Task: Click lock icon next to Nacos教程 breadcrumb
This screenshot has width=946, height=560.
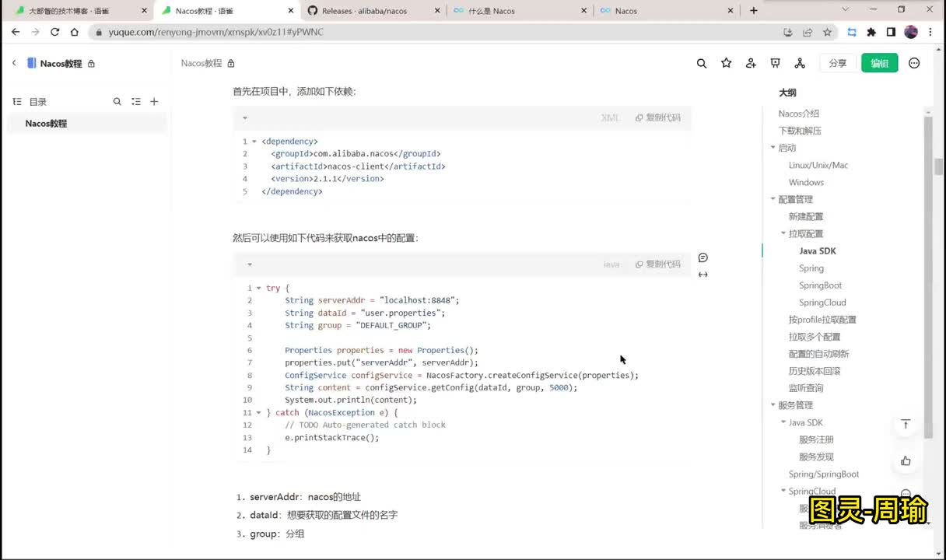Action: tap(231, 63)
